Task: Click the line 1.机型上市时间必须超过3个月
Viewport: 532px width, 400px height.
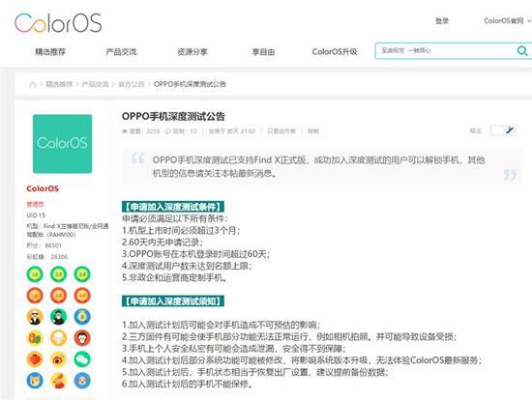Action: 181,231
